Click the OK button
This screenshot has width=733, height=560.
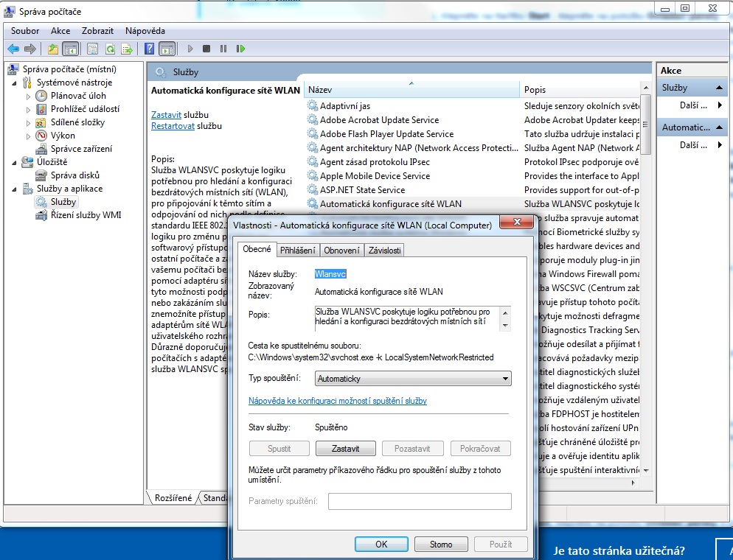click(x=381, y=544)
